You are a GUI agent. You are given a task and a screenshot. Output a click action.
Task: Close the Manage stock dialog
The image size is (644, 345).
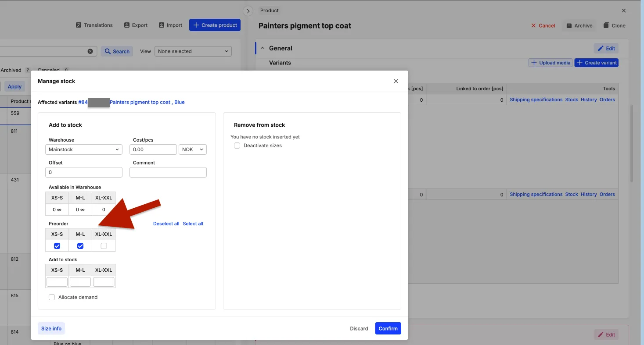pyautogui.click(x=396, y=81)
